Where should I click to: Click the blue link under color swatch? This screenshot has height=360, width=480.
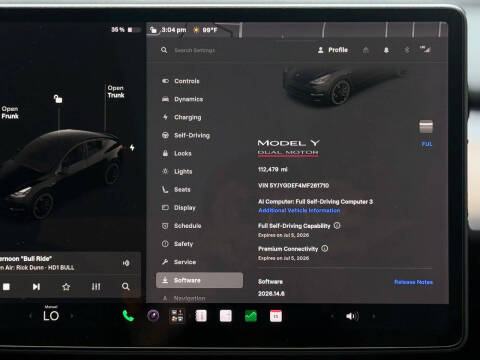[427, 144]
